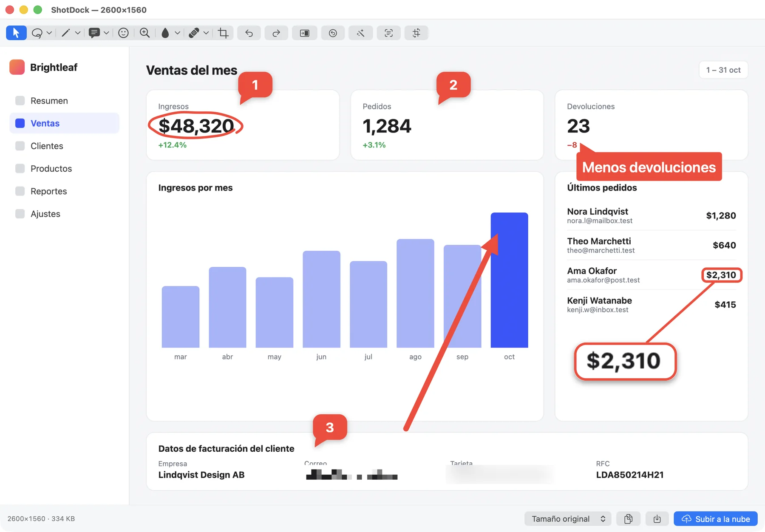Open Reportes in the Brightleaf sidebar
765x532 pixels.
64,191
